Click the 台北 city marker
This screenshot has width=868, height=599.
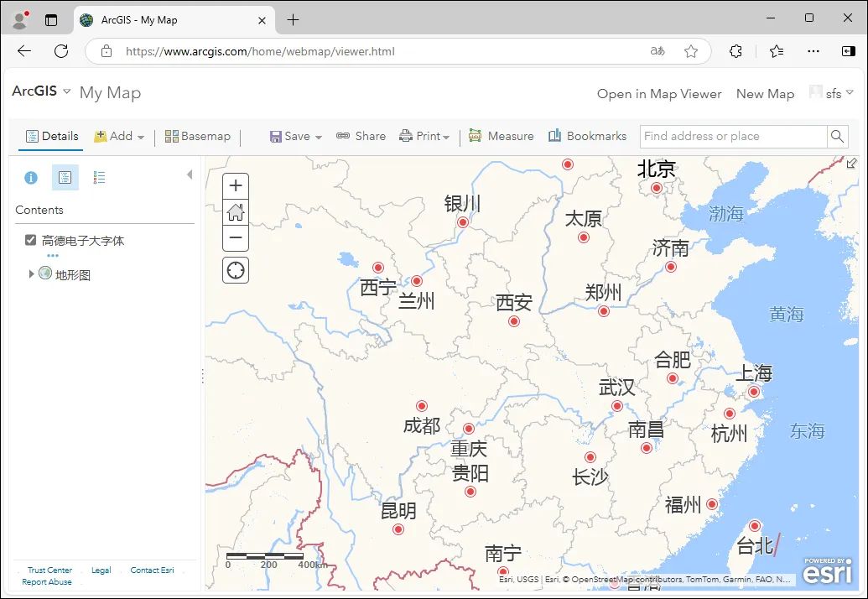[755, 526]
